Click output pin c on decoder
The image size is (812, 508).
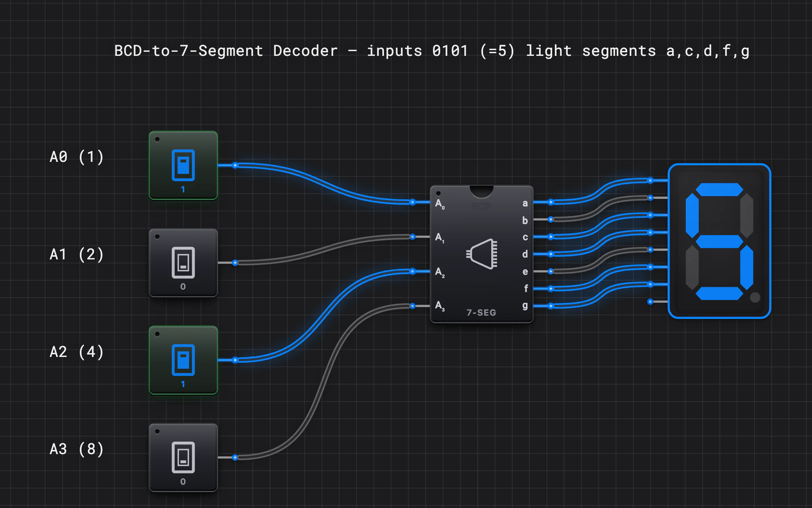(551, 237)
